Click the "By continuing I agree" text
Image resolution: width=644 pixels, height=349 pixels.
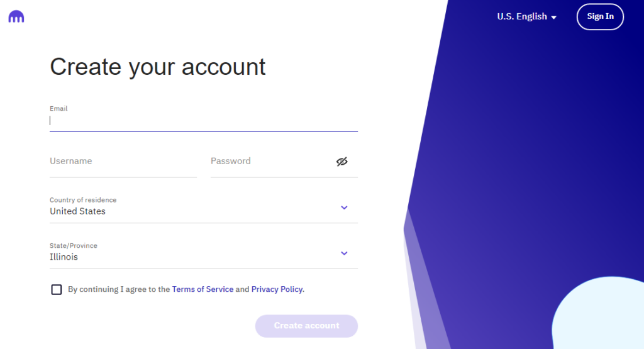click(x=119, y=290)
